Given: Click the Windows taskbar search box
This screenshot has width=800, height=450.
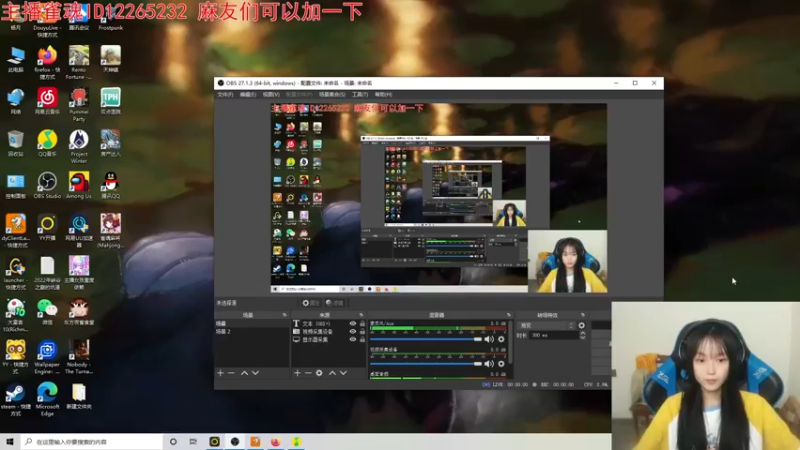Looking at the screenshot, I should point(92,442).
